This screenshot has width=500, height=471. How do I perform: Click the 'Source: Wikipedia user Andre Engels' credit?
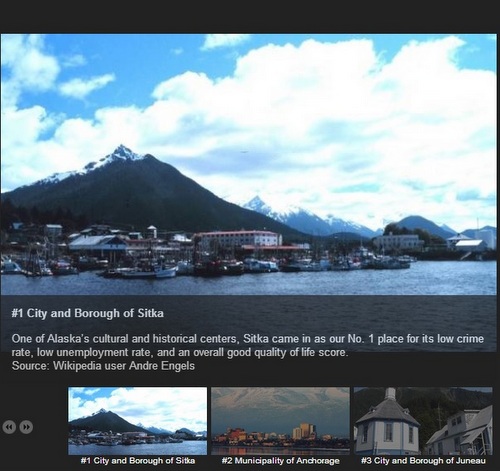(x=103, y=366)
